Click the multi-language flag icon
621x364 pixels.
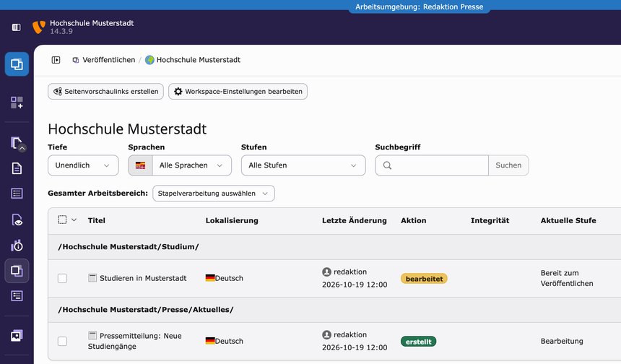click(140, 165)
